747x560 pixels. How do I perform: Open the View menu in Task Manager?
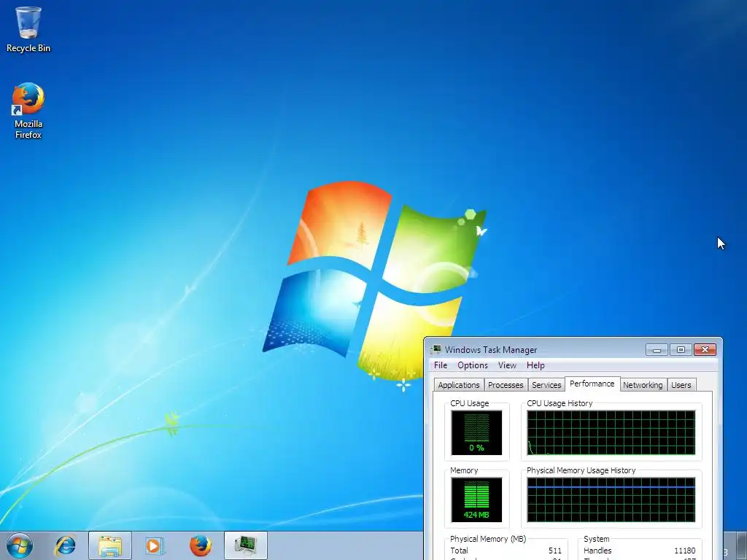click(507, 365)
